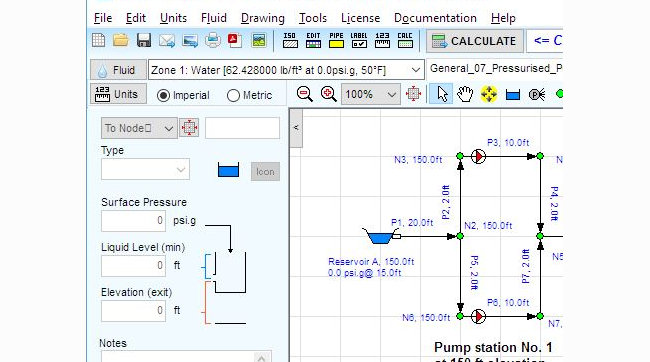Click the yellow move arrows tool
Screen dimensions: 650x362
pos(489,95)
